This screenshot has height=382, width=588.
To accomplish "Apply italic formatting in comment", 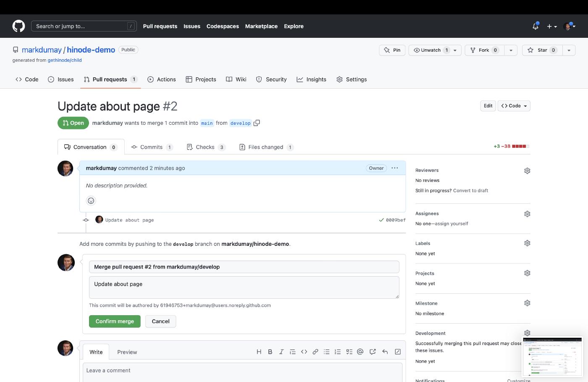I will click(x=281, y=352).
